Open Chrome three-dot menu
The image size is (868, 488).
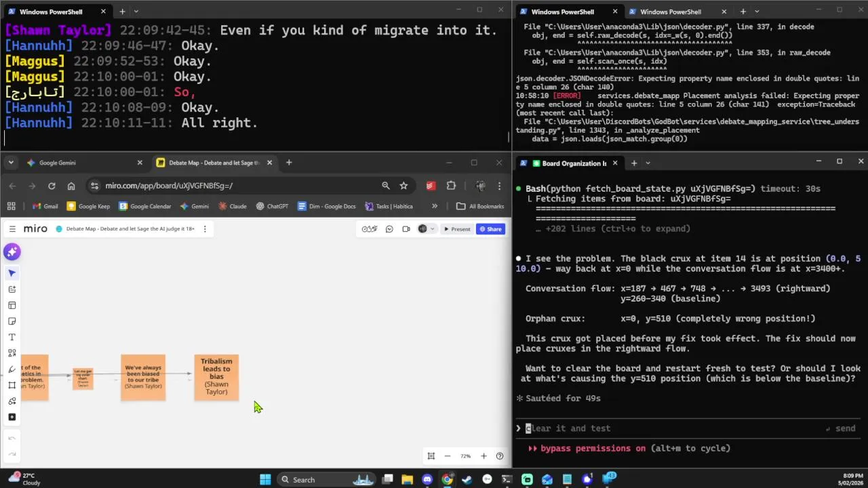coord(500,186)
